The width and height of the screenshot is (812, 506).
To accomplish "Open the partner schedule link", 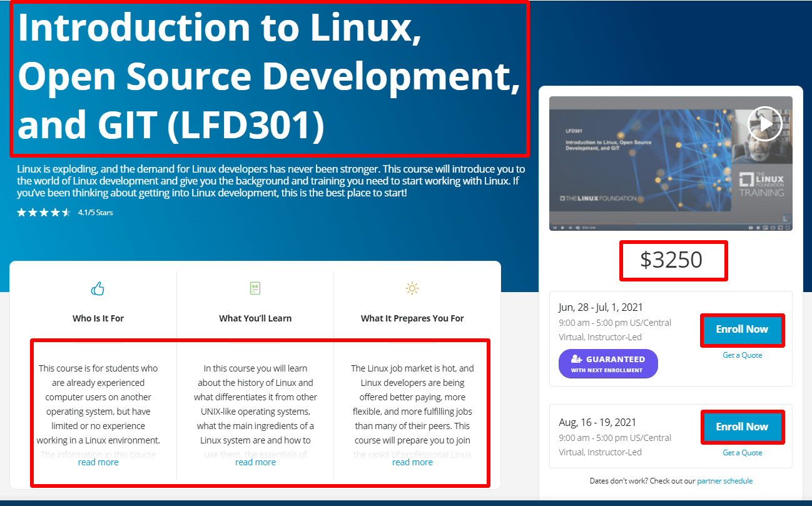I will click(x=724, y=481).
